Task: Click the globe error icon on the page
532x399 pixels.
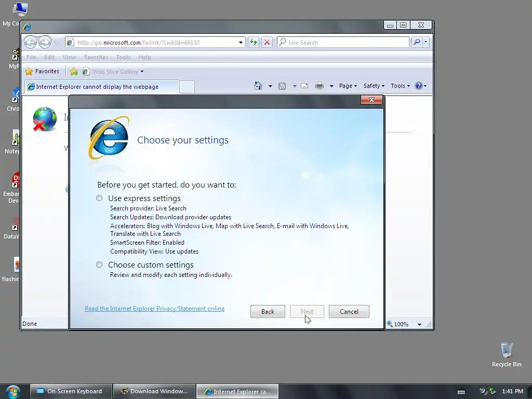Action: pos(45,119)
